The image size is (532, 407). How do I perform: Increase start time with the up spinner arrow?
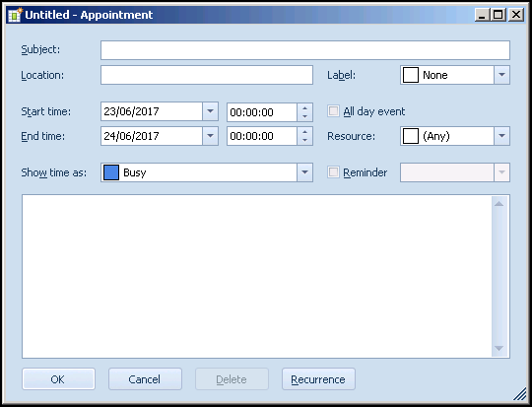(x=304, y=108)
